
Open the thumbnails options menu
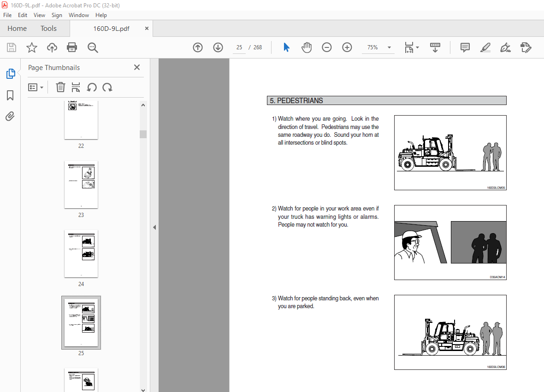click(35, 88)
